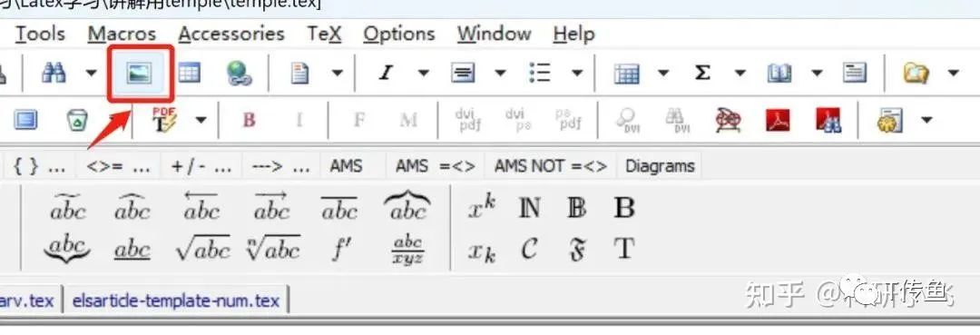
Task: Click the recycle bin erase-files icon
Action: coord(77,119)
